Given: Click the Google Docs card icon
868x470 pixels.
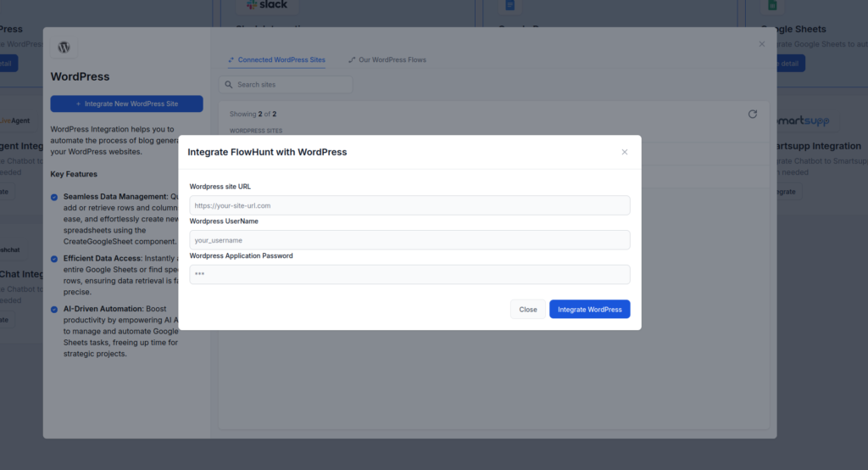Looking at the screenshot, I should pyautogui.click(x=510, y=5).
